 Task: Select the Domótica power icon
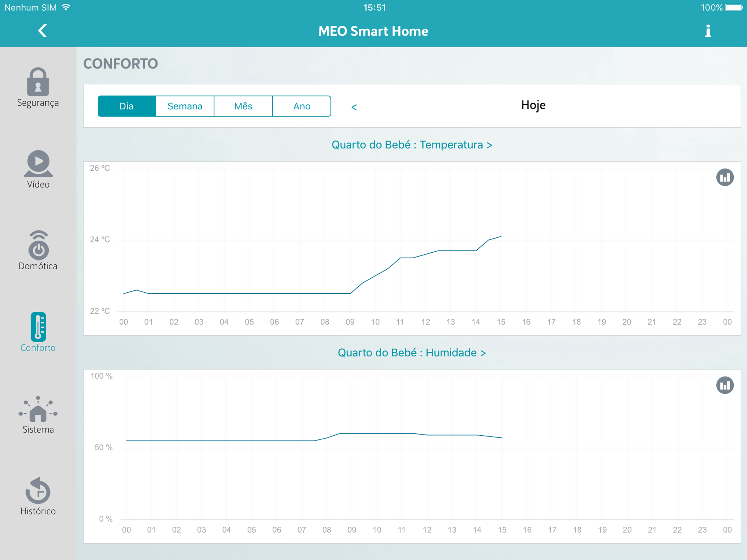pos(38,246)
